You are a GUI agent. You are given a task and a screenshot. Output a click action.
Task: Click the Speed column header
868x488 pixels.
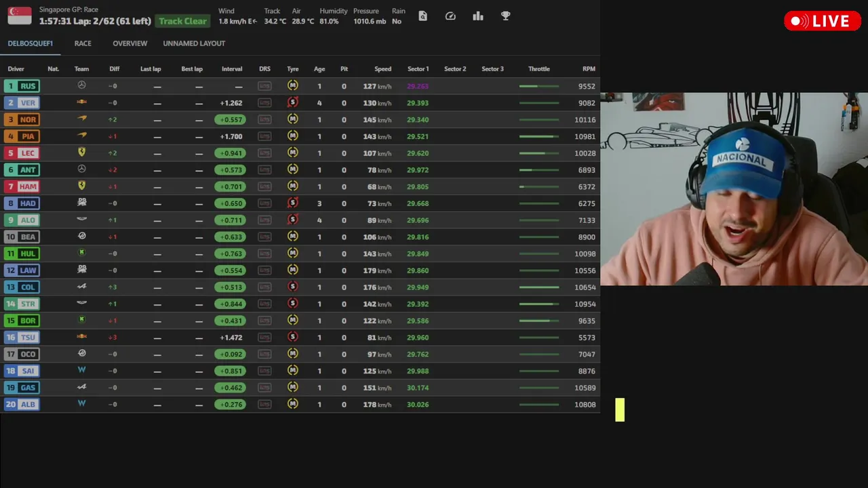pyautogui.click(x=382, y=69)
